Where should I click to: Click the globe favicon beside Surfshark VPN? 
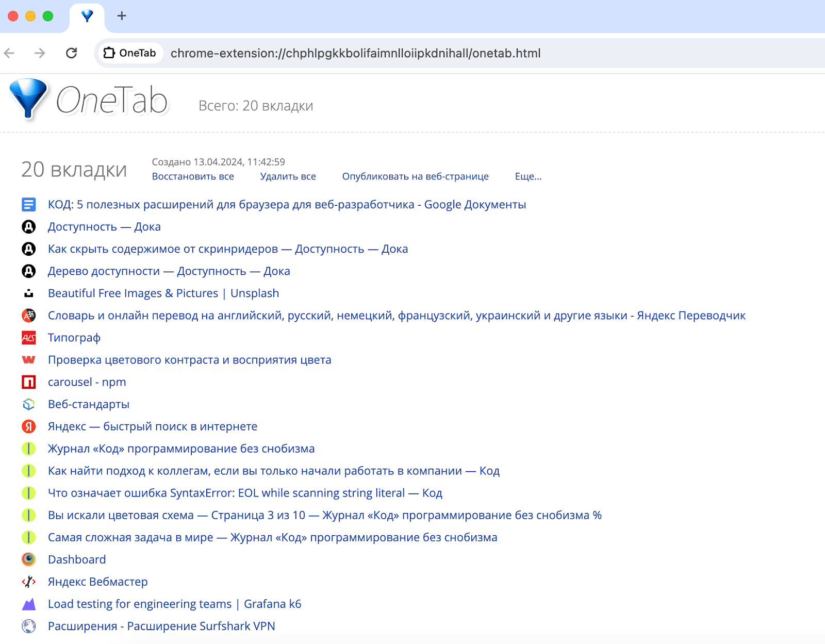pyautogui.click(x=29, y=625)
